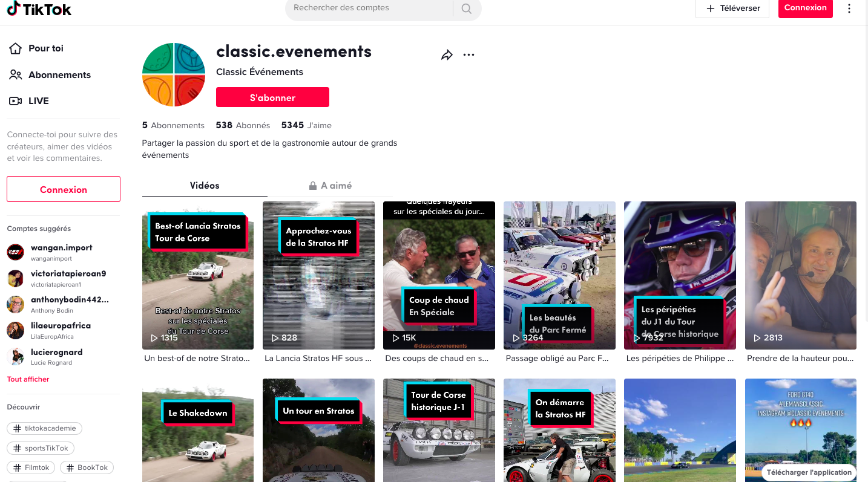The height and width of the screenshot is (482, 868).
Task: Click the tiktokacademie hashtag chip
Action: (x=45, y=428)
